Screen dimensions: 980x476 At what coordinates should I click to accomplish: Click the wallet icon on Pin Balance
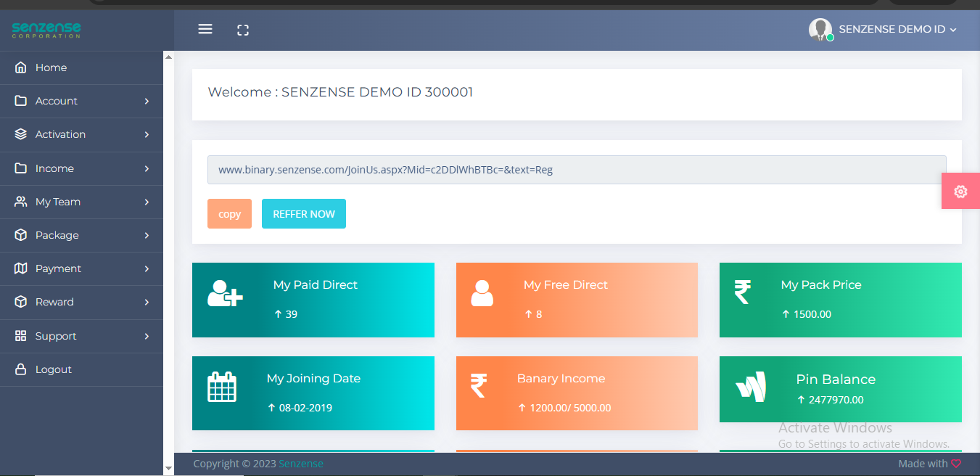pyautogui.click(x=751, y=386)
